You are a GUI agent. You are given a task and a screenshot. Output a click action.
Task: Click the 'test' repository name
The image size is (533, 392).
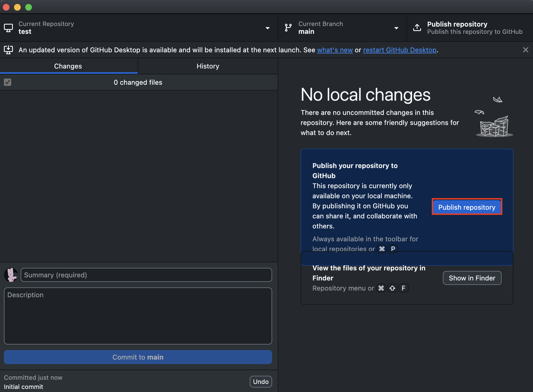[25, 32]
